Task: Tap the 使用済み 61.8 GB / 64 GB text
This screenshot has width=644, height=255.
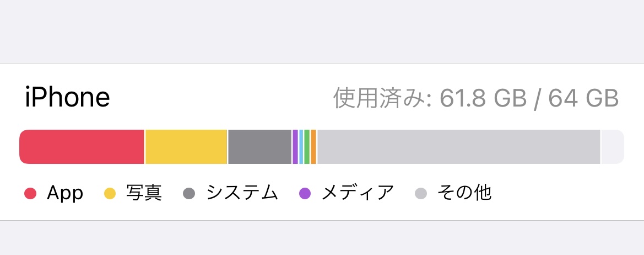Action: pos(476,99)
